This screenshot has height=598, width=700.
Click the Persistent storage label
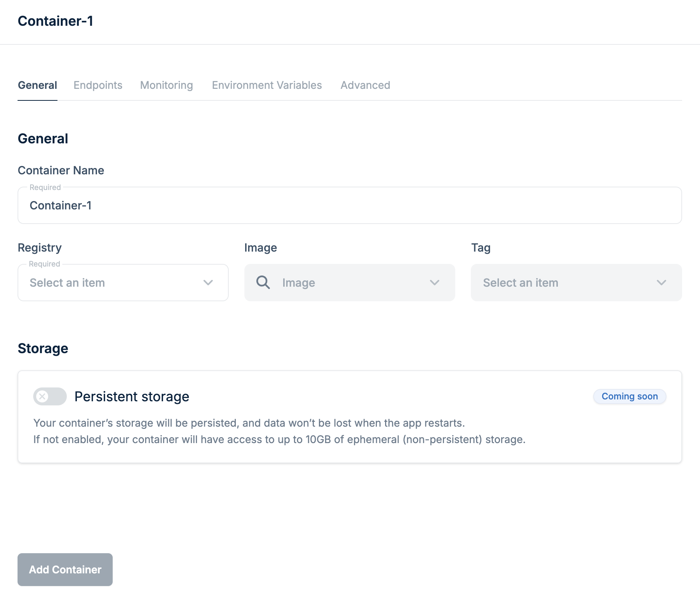(x=132, y=396)
